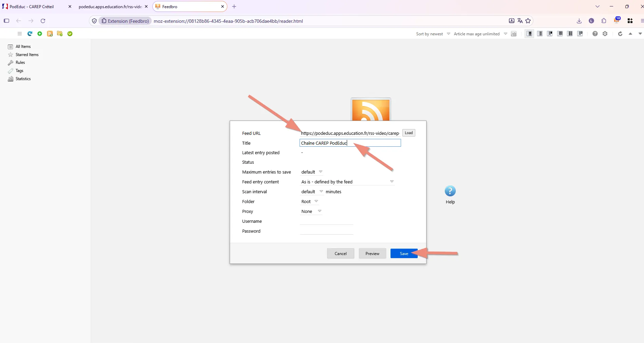Click the Cancel button
This screenshot has width=644, height=343.
pyautogui.click(x=340, y=254)
